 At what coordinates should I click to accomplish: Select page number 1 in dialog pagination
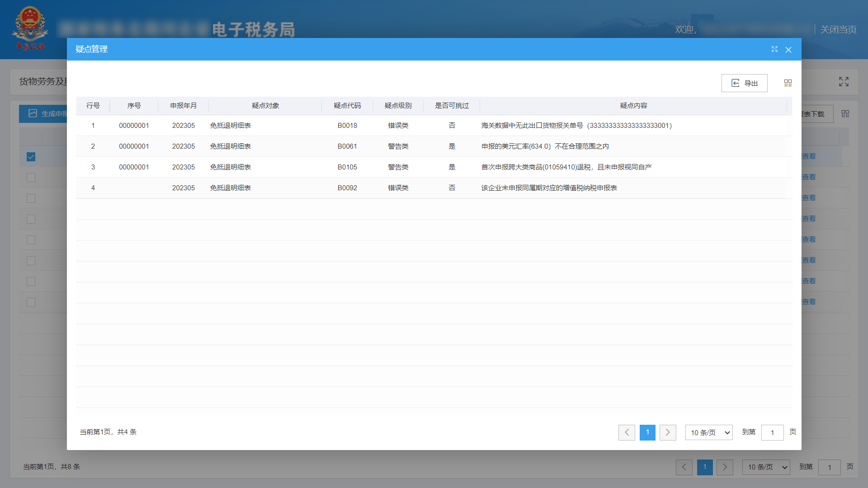pyautogui.click(x=647, y=432)
